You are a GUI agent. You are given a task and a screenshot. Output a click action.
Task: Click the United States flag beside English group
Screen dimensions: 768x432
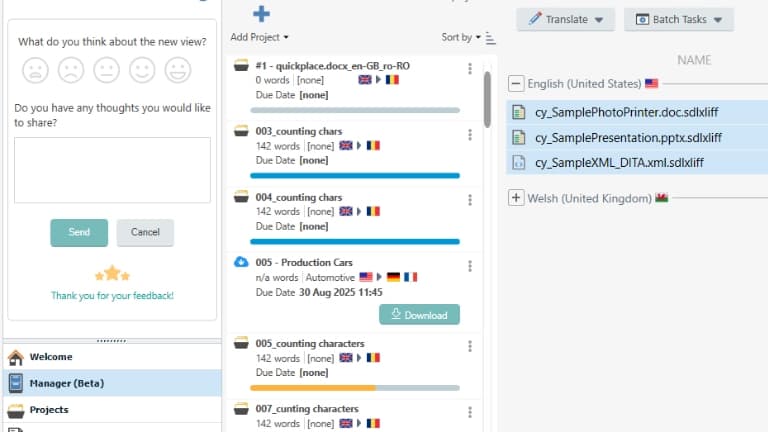(651, 84)
